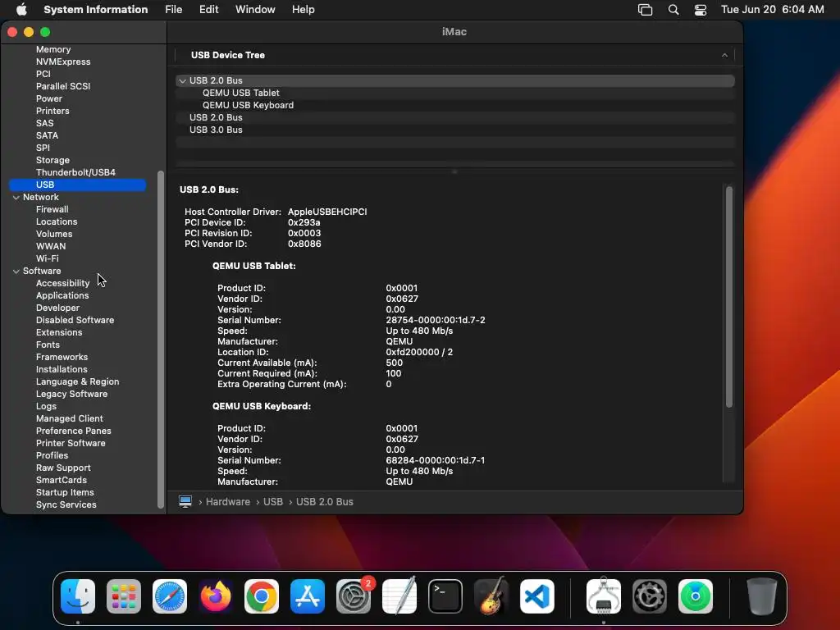Select Applications under Software
The width and height of the screenshot is (840, 630).
(62, 295)
